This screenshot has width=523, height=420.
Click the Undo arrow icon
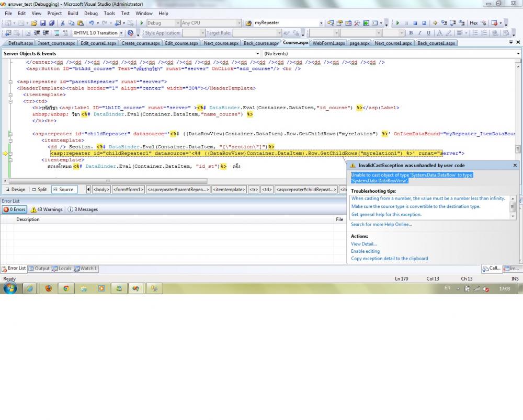pos(91,23)
